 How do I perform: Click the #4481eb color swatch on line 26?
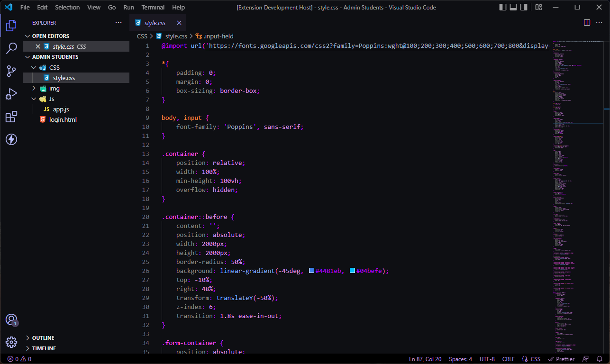(x=311, y=270)
